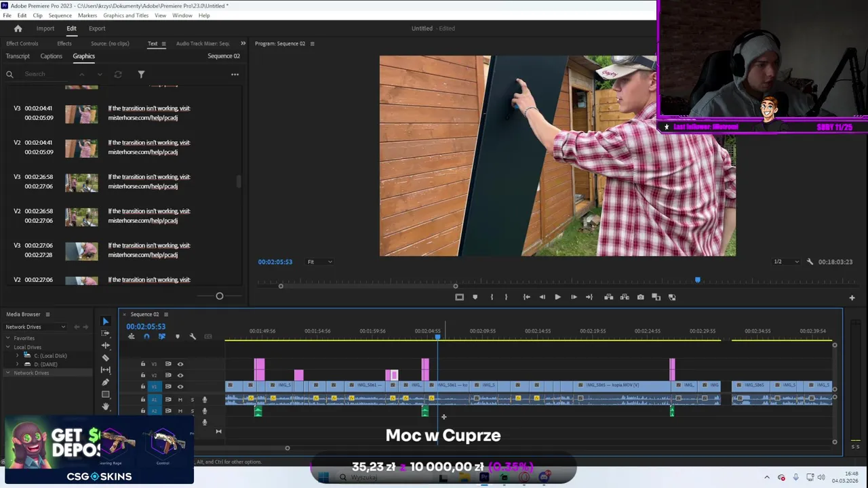
Task: Show overflow panel tabs with double chevron
Action: click(243, 43)
